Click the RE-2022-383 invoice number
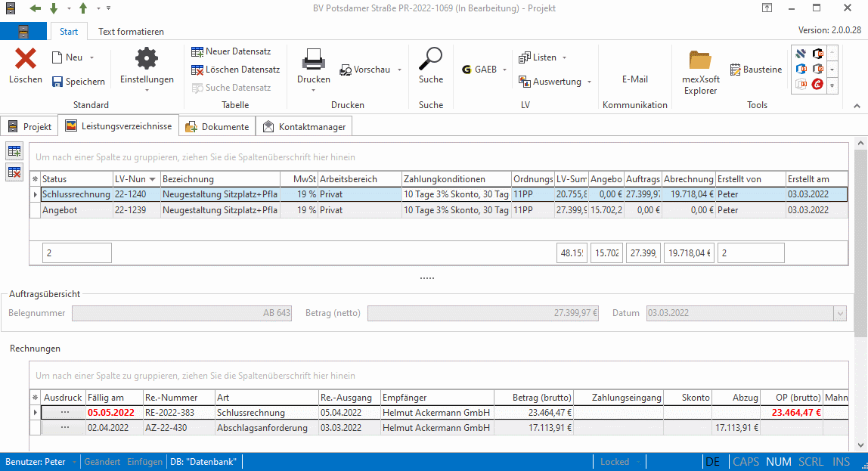Viewport: 868px width, 471px height. (x=169, y=413)
